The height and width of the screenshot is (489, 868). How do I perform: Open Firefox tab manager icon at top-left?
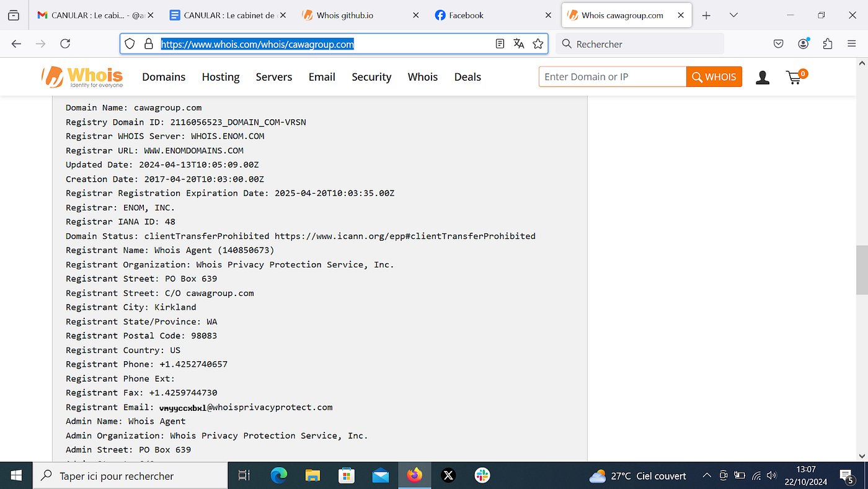14,16
